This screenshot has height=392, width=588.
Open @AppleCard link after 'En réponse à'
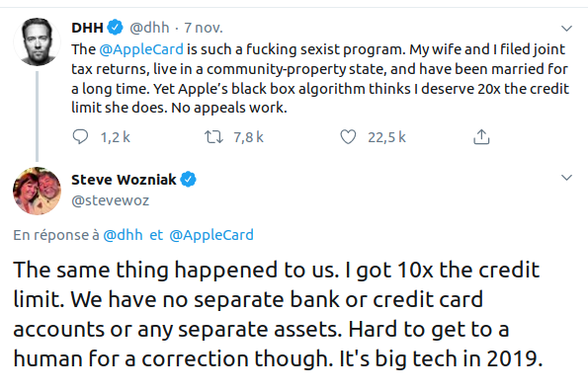click(x=211, y=235)
